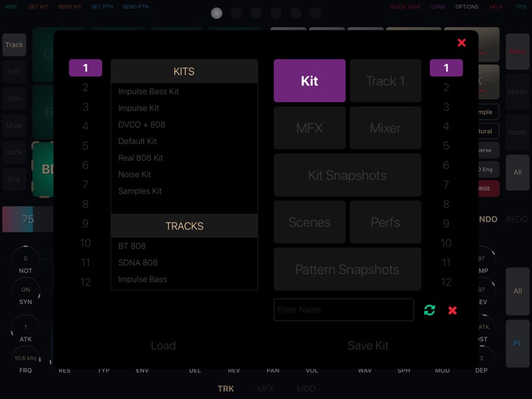This screenshot has height=399, width=532.
Task: Click the first highlighted page dot
Action: coord(216,13)
